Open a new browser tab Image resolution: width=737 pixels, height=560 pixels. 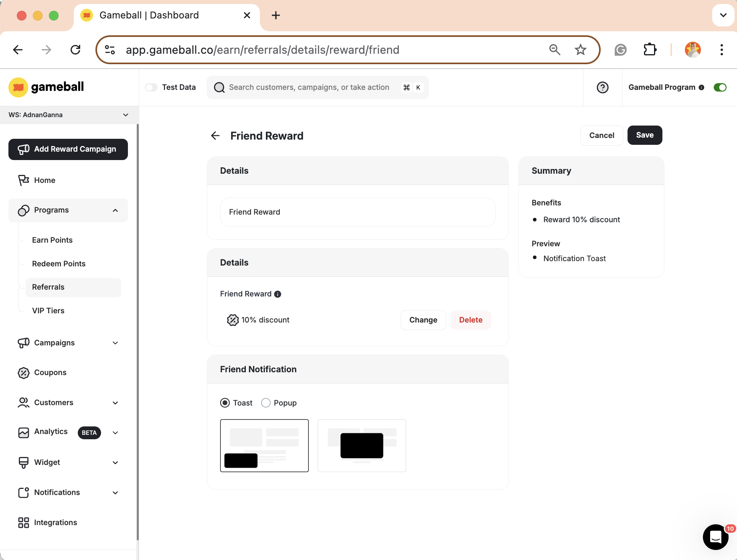point(276,15)
